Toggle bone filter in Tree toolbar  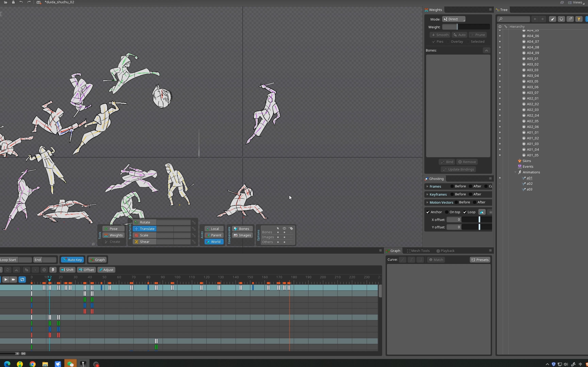coord(552,19)
